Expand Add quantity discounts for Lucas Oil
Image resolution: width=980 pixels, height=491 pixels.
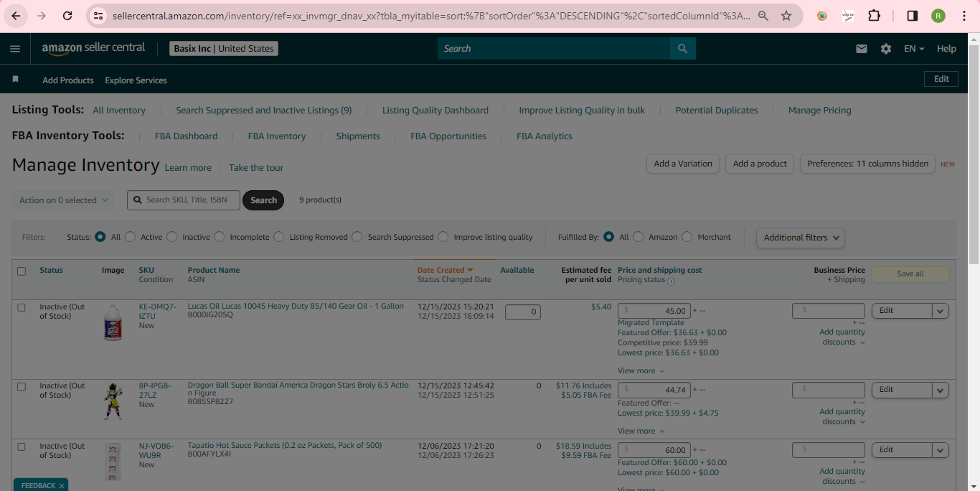(x=843, y=337)
